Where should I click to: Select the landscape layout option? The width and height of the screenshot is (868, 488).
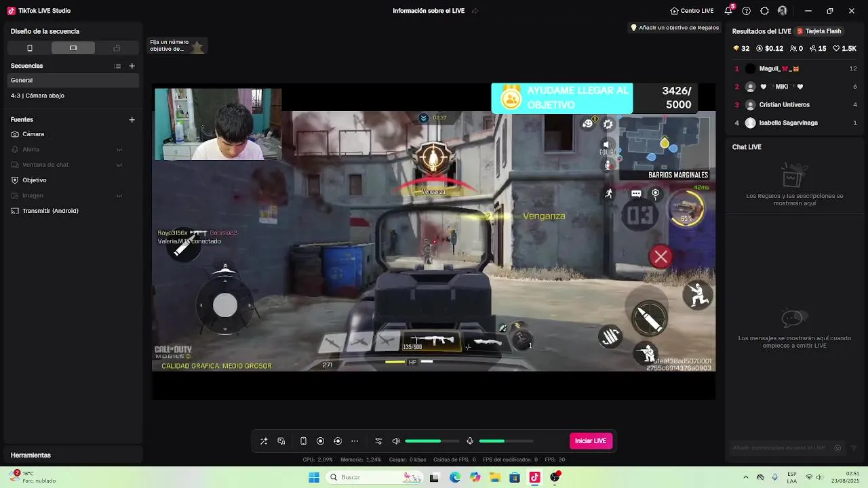(x=73, y=48)
